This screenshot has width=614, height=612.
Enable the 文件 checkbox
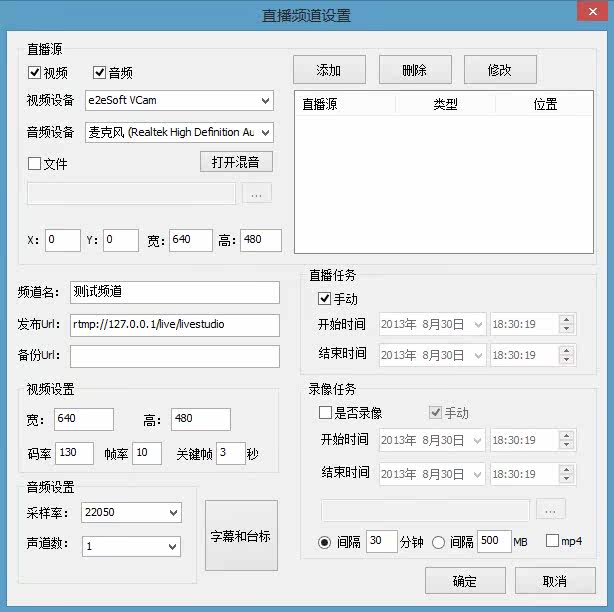point(35,163)
